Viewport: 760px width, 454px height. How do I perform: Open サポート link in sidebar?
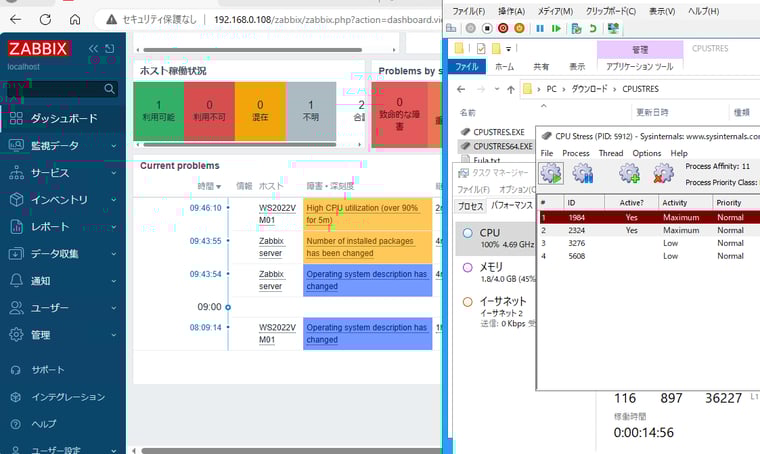(48, 370)
